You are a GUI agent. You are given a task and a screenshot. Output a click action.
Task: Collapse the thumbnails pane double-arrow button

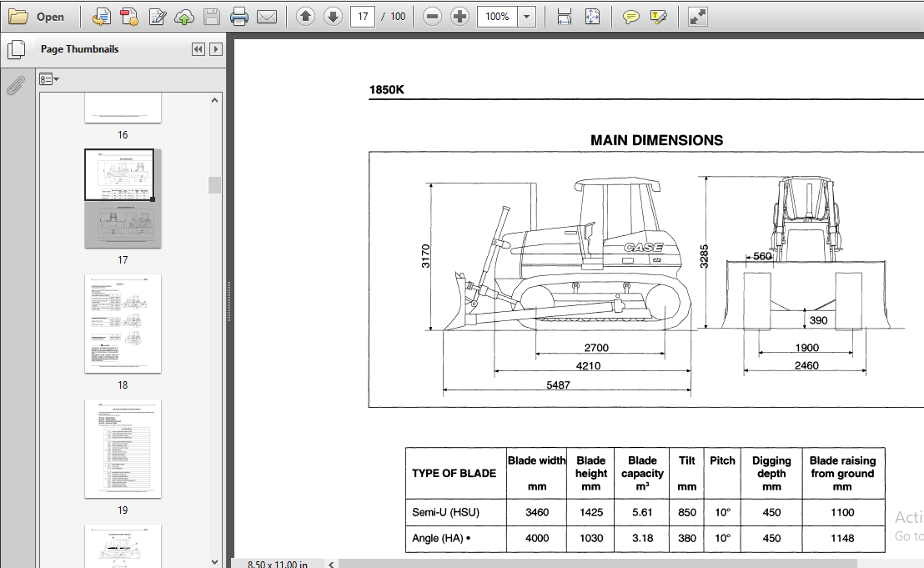tap(198, 49)
